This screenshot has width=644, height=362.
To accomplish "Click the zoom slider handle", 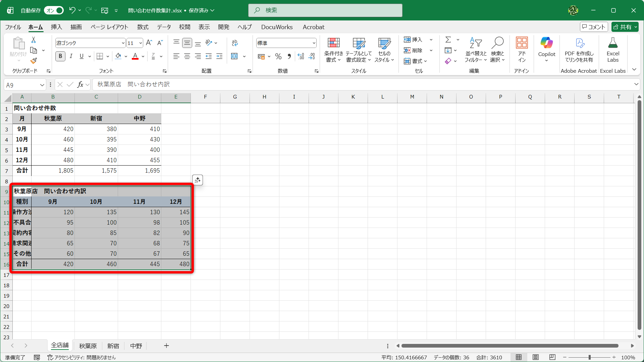I will pyautogui.click(x=589, y=357).
